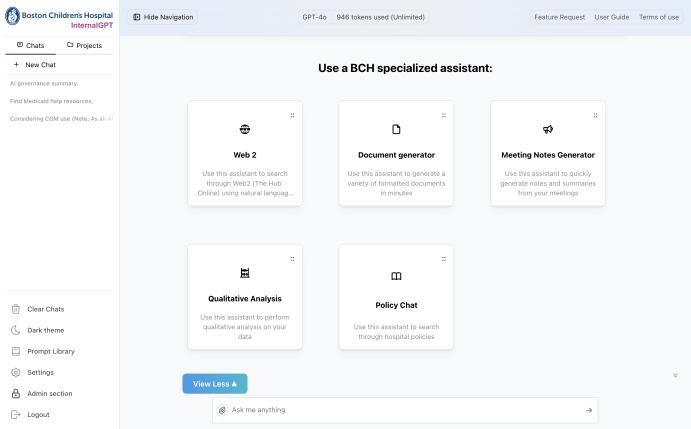Click the Ask me anything input field
Image resolution: width=691 pixels, height=429 pixels.
(405, 410)
